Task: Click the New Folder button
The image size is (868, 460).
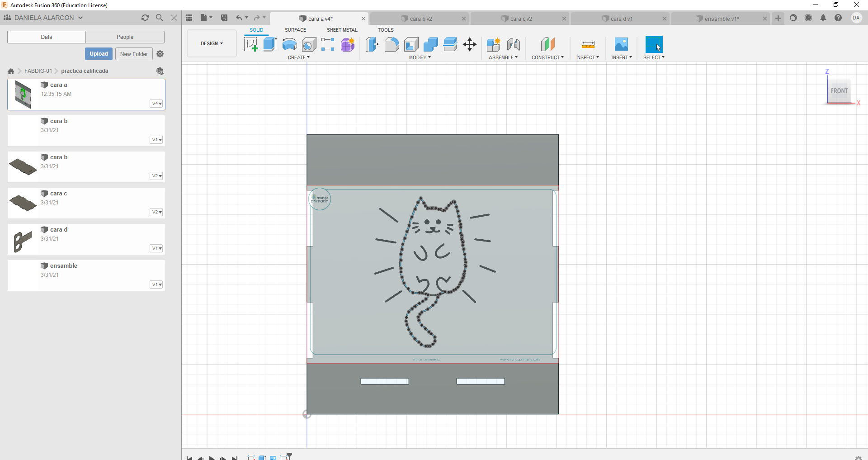Action: 134,54
